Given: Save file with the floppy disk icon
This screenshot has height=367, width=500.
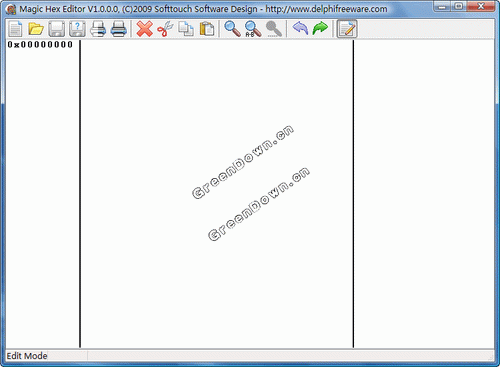Looking at the screenshot, I should [x=56, y=29].
